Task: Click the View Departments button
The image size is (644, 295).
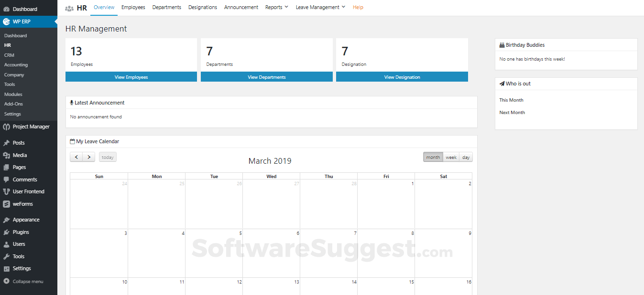Action: [x=266, y=76]
